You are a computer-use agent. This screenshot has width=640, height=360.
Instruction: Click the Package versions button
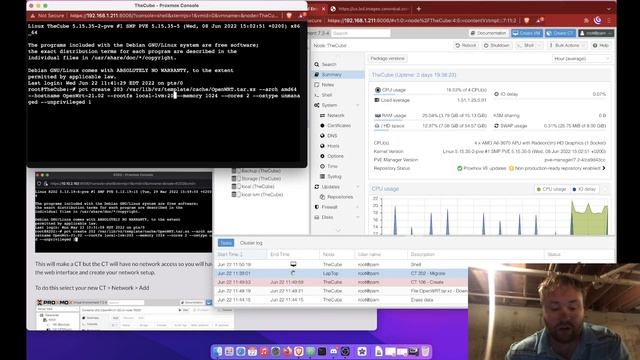[x=387, y=59]
